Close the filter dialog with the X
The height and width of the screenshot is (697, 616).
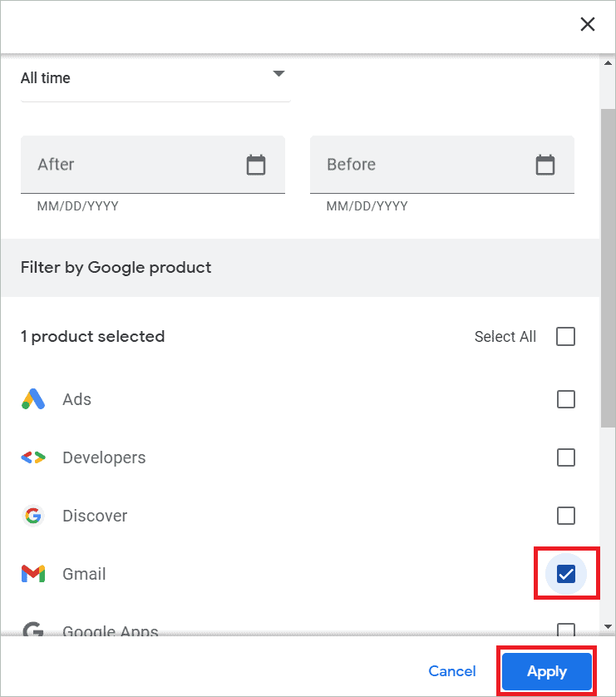[x=588, y=24]
